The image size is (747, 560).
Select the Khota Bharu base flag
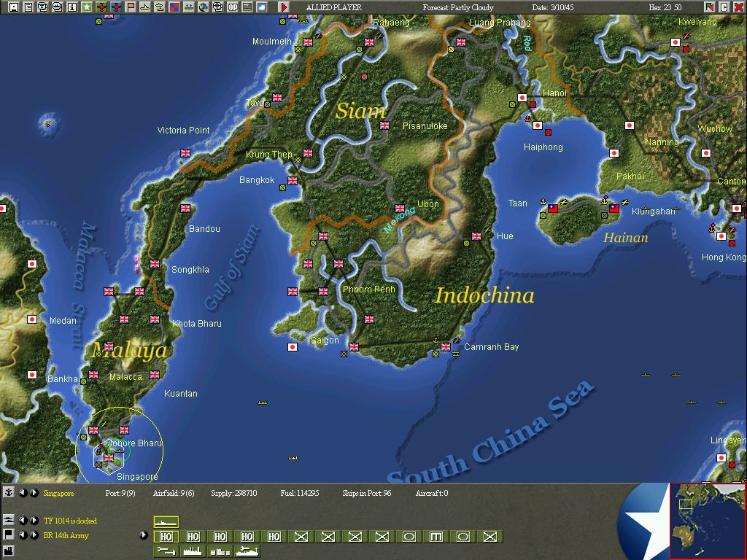[x=155, y=319]
